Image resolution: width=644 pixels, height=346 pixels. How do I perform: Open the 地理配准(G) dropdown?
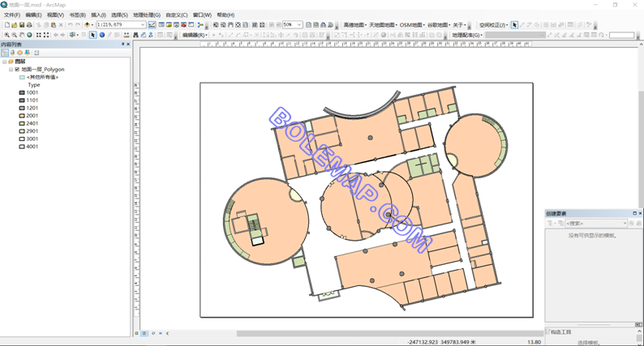click(467, 35)
